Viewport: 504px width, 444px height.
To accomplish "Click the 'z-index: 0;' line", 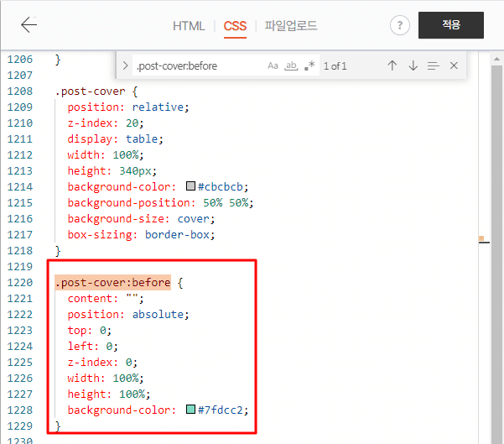I will click(x=102, y=363).
